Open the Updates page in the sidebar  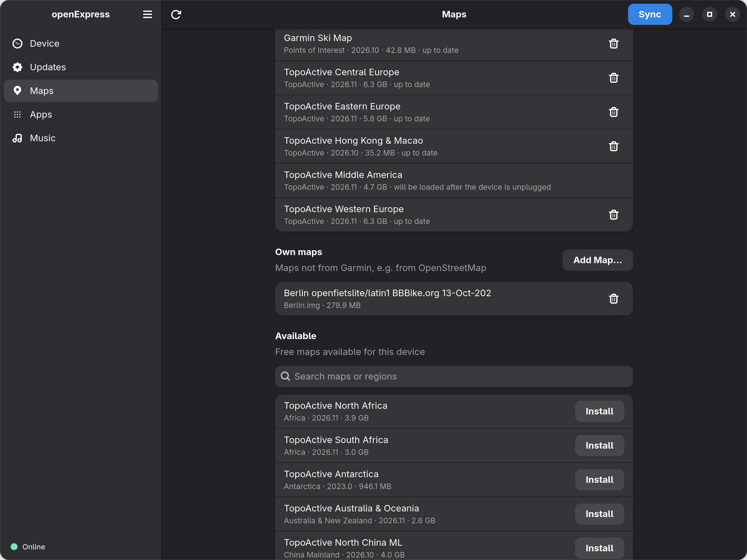click(81, 67)
